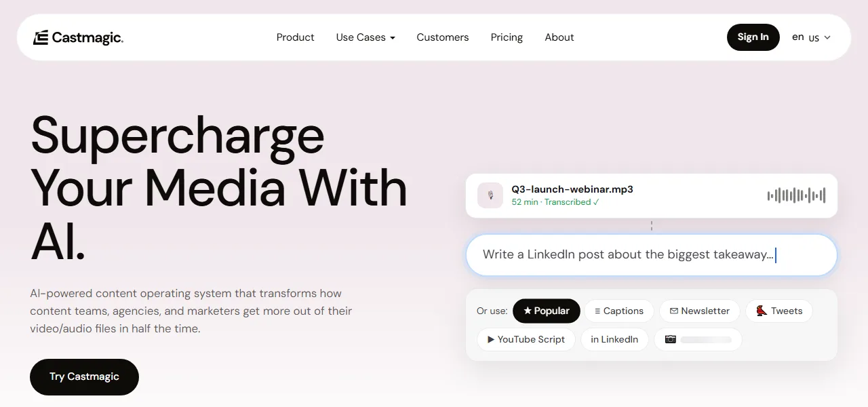Open the Customers nav link
Screen dimensions: 868x407
coord(443,37)
